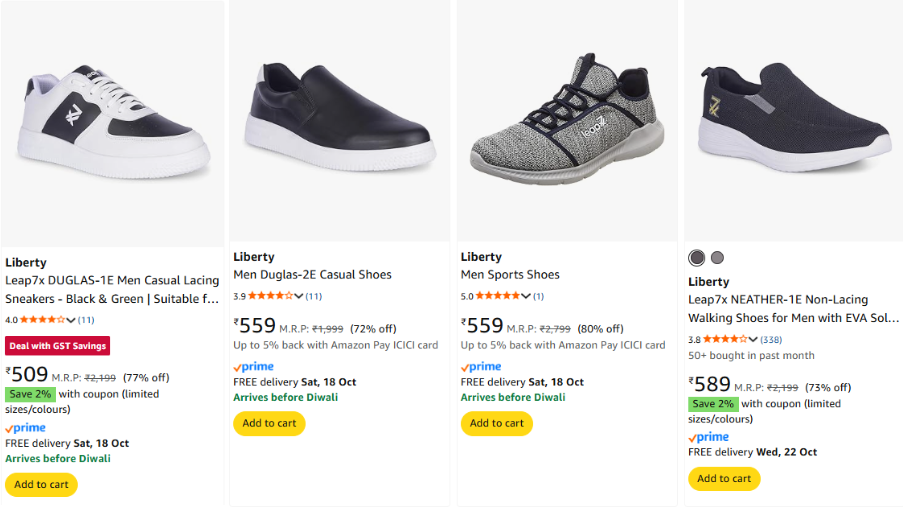Screen dimensions: 909x526
Task: Expand rating breakdown arrow for 5.0-star Sports Shoes
Action: point(526,296)
